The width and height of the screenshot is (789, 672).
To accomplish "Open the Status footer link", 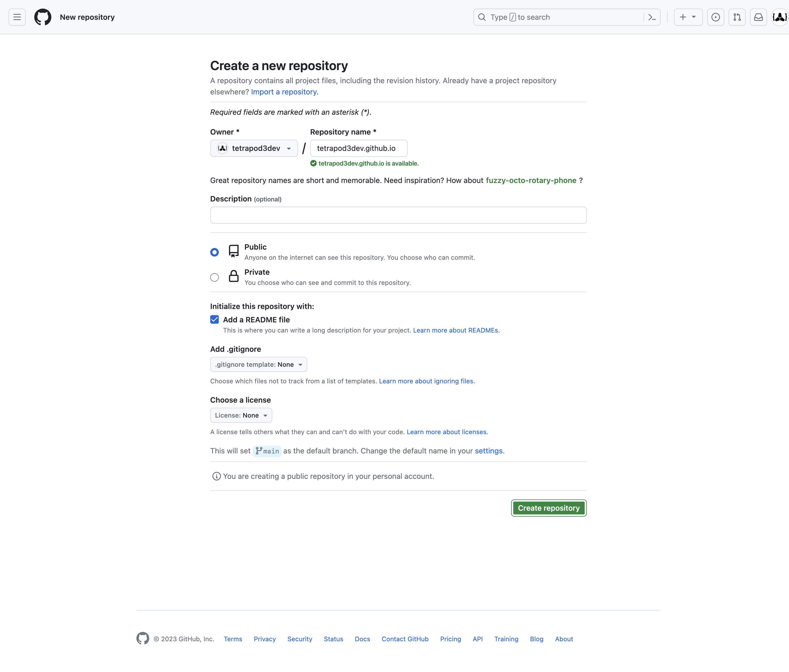I will click(334, 639).
